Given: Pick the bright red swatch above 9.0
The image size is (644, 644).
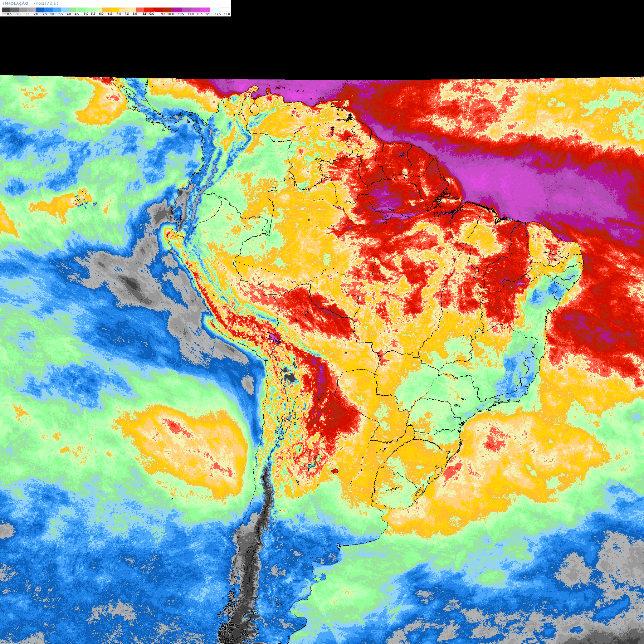Looking at the screenshot, I should point(148,10).
